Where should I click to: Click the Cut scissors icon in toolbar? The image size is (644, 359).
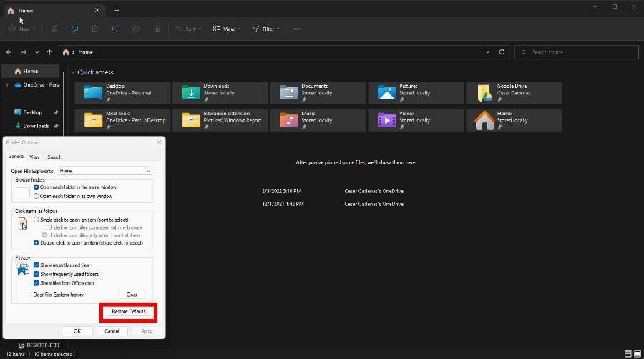pyautogui.click(x=54, y=29)
